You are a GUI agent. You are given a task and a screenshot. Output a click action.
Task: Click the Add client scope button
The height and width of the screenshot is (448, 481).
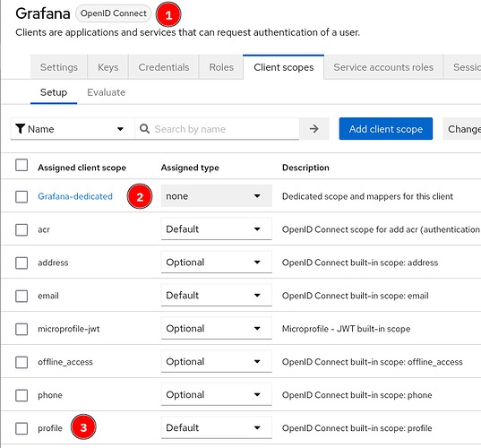point(385,129)
